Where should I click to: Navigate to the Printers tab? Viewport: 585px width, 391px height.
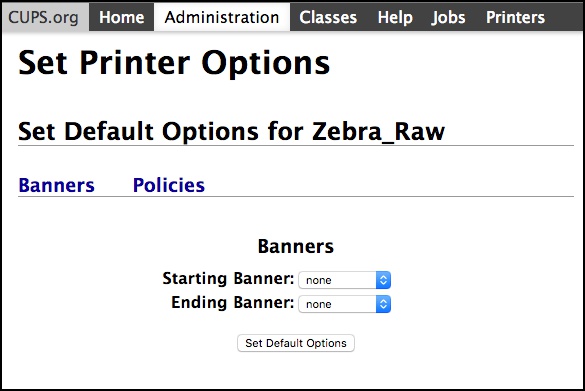pyautogui.click(x=515, y=17)
